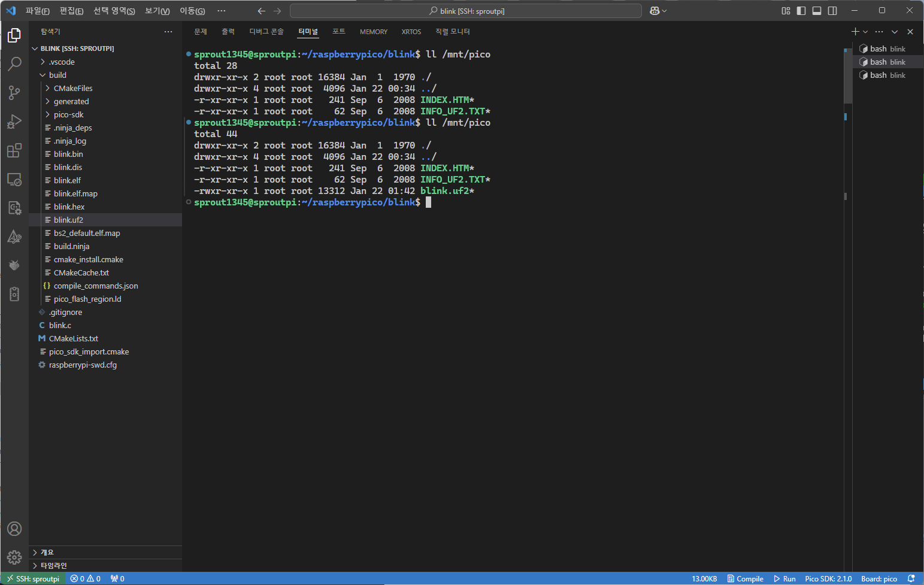
Task: Open explorer more actions ellipsis
Action: click(168, 32)
